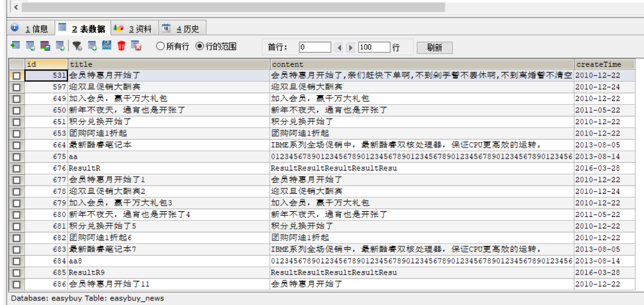
Task: Check the box for row id 683
Action: (17, 250)
